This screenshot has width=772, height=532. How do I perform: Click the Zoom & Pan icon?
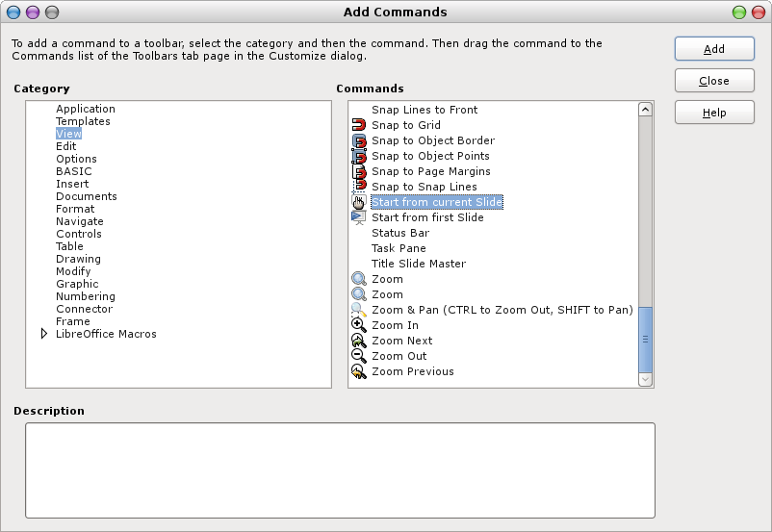coord(359,310)
